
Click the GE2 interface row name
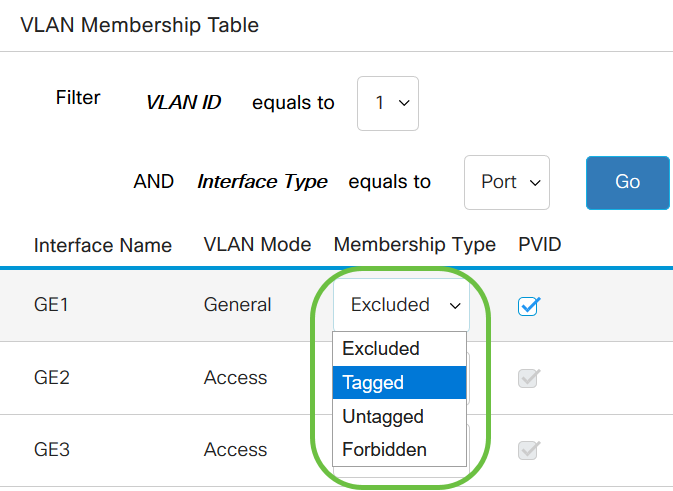(x=52, y=378)
